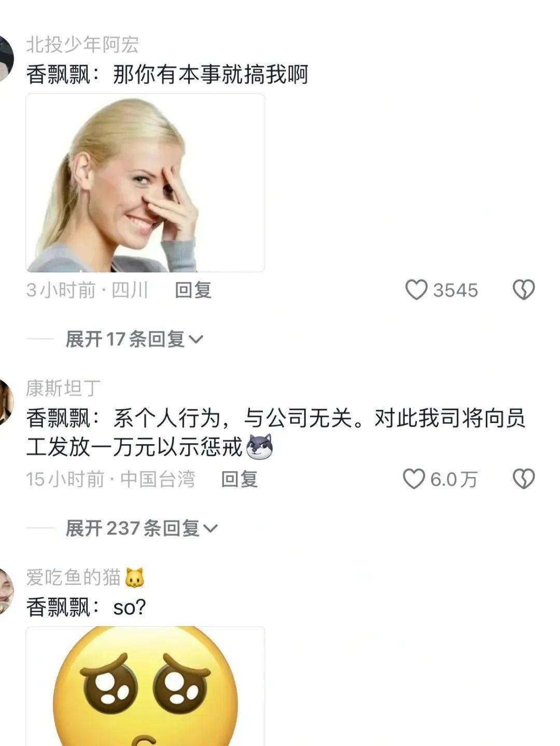Click the chevron next to 展开17条回复
The width and height of the screenshot is (560, 746).
(195, 340)
